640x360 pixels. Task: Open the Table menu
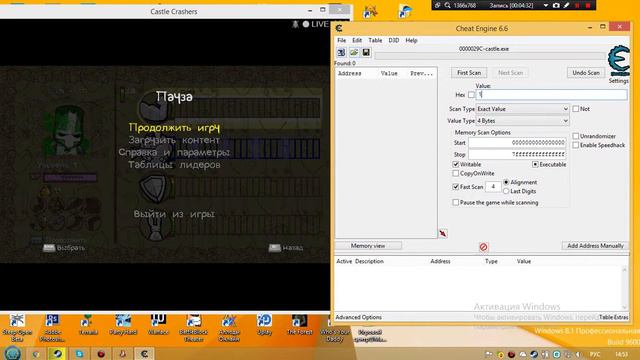375,40
